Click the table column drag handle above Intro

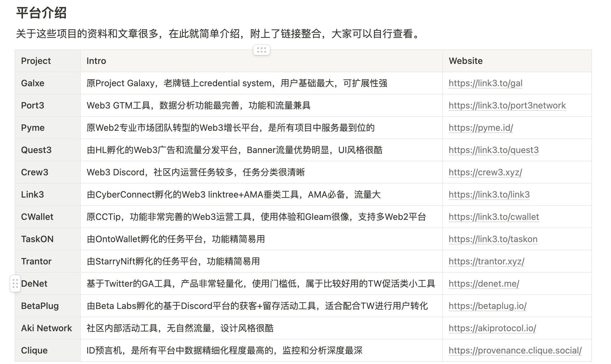(262, 50)
